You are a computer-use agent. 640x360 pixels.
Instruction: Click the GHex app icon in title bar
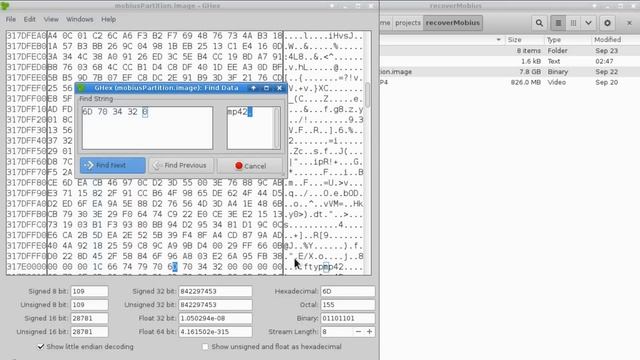click(x=5, y=6)
